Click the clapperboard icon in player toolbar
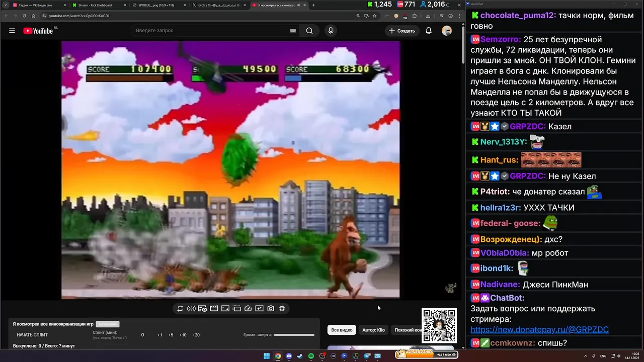 point(214,308)
